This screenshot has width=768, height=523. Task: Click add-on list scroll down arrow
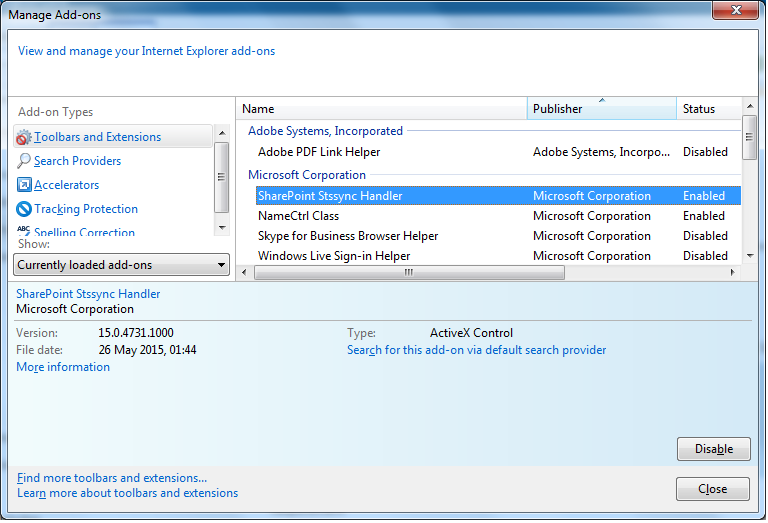(x=750, y=256)
